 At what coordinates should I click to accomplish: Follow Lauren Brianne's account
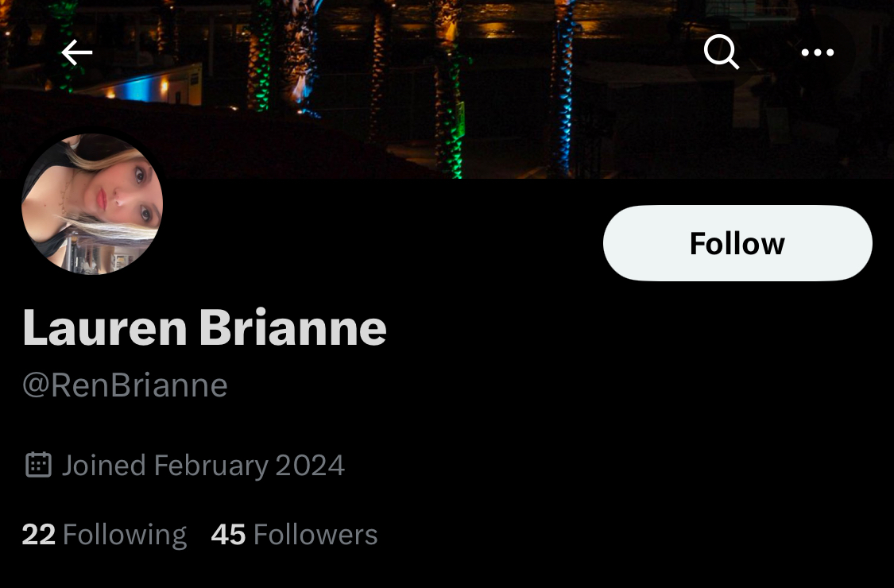(737, 243)
